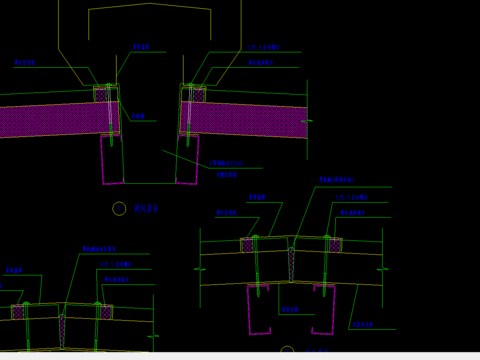Select left magenta purlin under top detail

pos(112,159)
